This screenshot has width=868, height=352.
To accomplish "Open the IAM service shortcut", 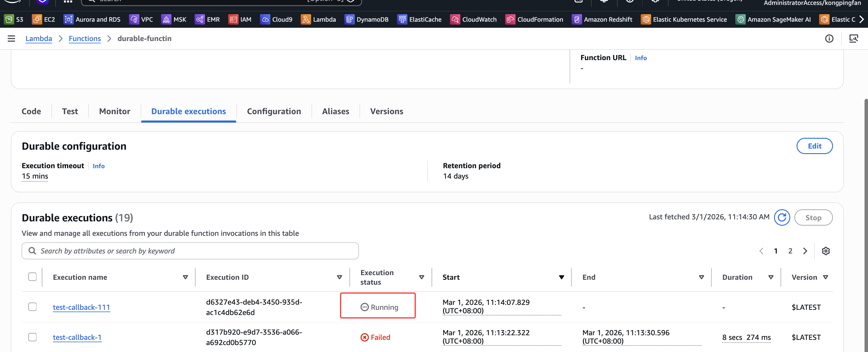I will 240,20.
